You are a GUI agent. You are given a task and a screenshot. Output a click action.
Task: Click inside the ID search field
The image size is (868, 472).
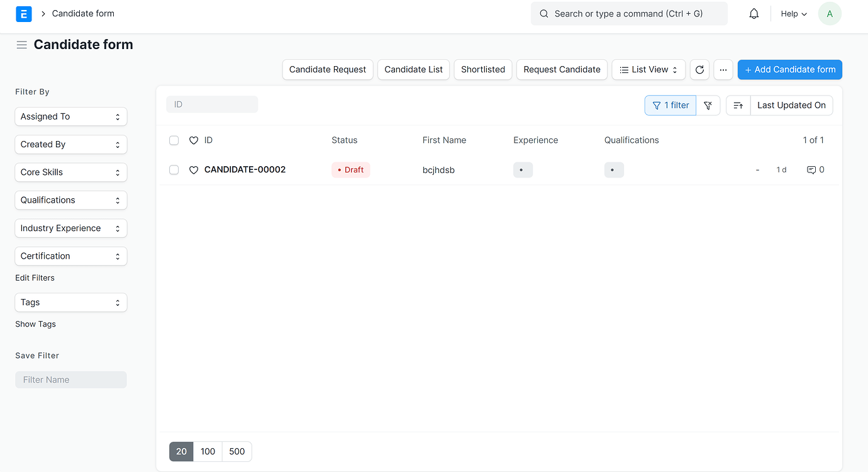pyautogui.click(x=212, y=104)
